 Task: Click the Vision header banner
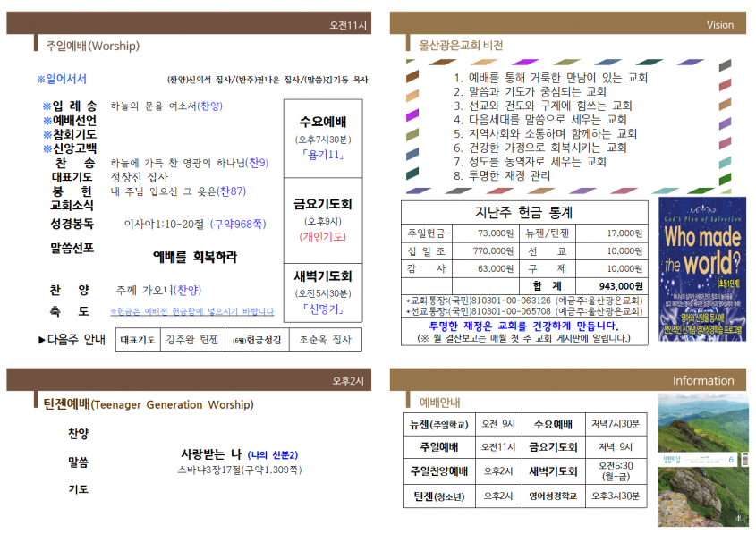tap(567, 23)
